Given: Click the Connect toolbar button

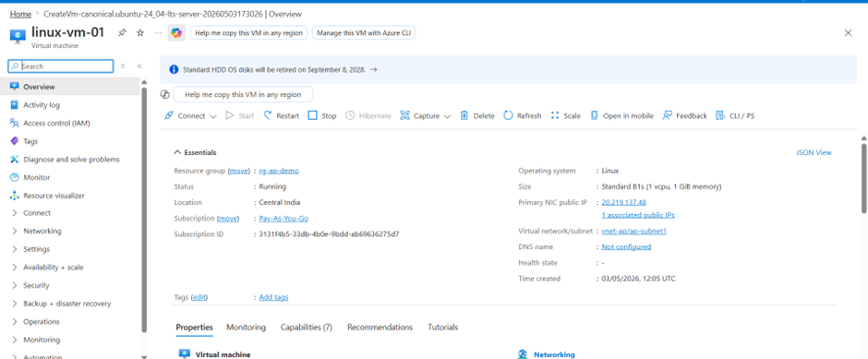Looking at the screenshot, I should tap(185, 116).
